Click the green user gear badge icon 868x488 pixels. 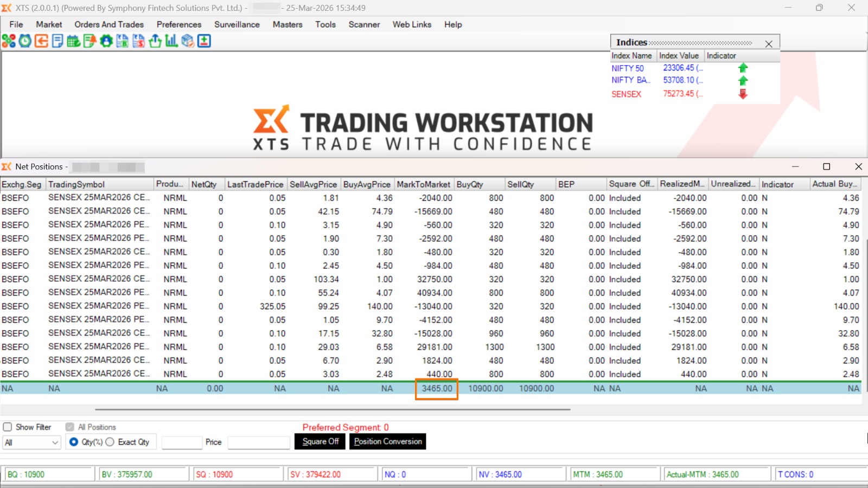[106, 41]
